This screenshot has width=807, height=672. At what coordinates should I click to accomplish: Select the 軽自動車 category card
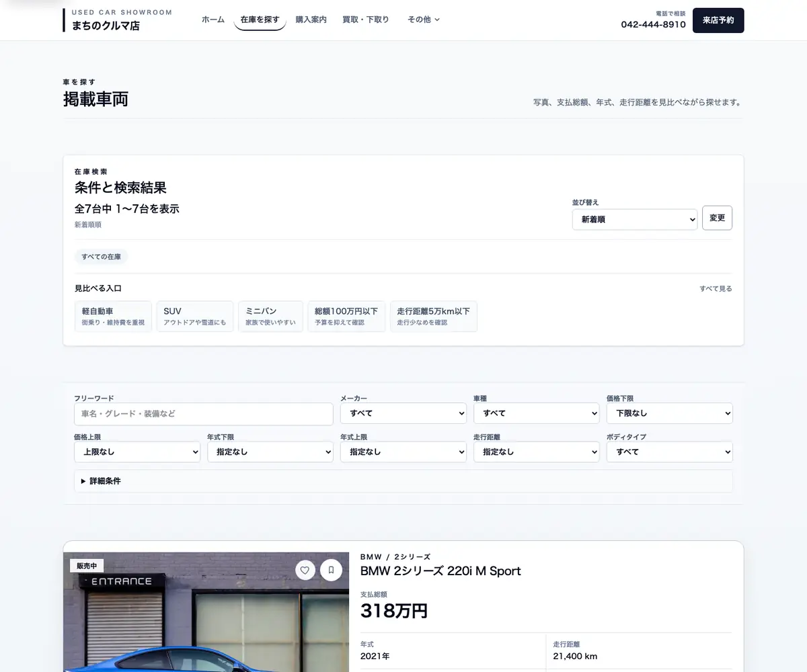[x=113, y=316]
